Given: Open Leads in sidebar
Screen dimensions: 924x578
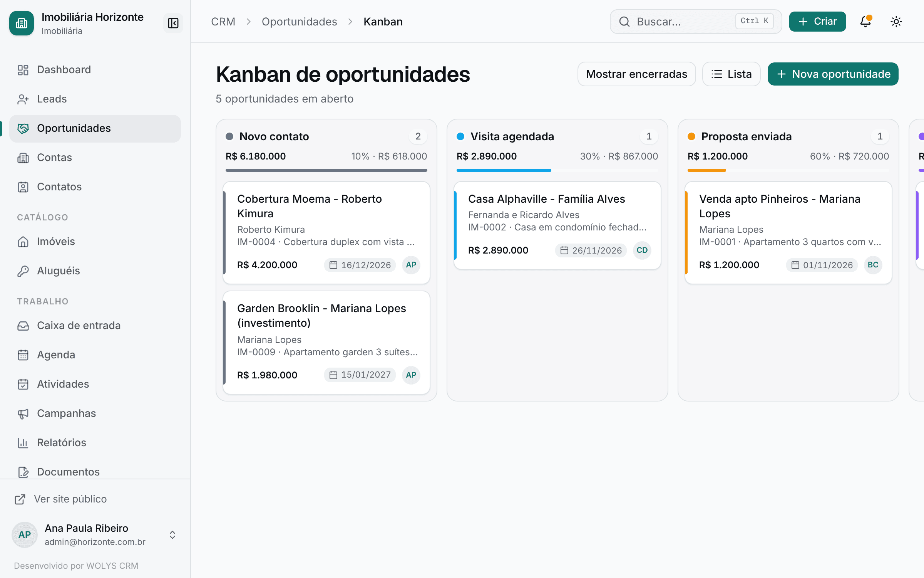Looking at the screenshot, I should 95,99.
